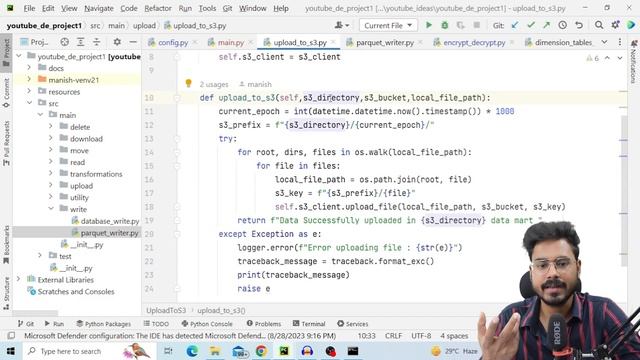Open the user account dropdown in toolbar
The height and width of the screenshot is (360, 640).
click(x=342, y=25)
